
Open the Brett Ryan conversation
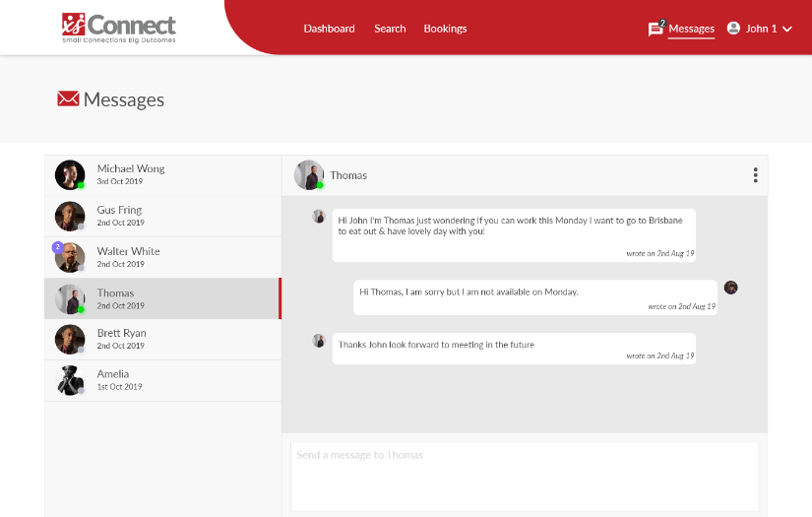162,339
